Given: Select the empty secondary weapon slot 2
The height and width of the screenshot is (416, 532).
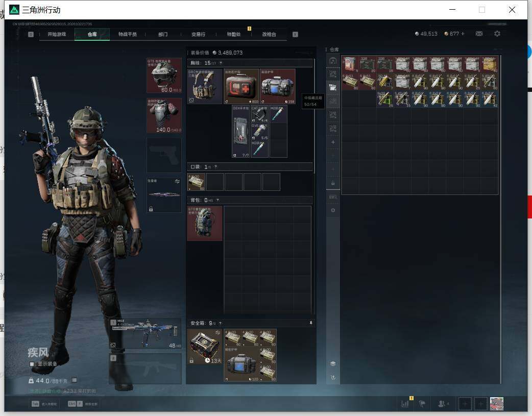Looking at the screenshot, I should point(145,369).
